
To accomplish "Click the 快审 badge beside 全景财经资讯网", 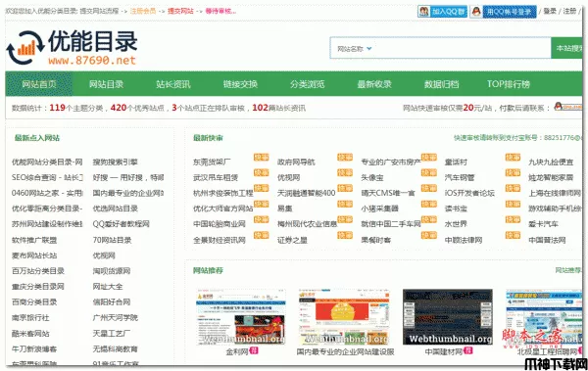I will pyautogui.click(x=261, y=235).
